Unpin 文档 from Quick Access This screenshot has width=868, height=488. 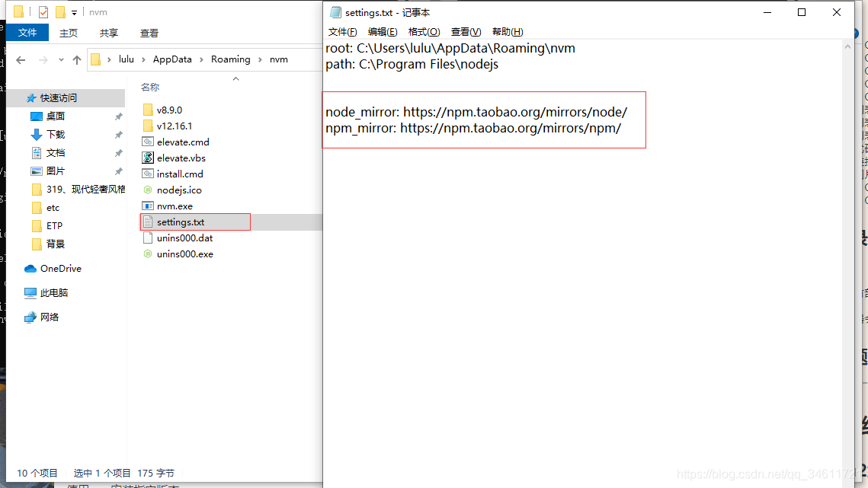119,152
